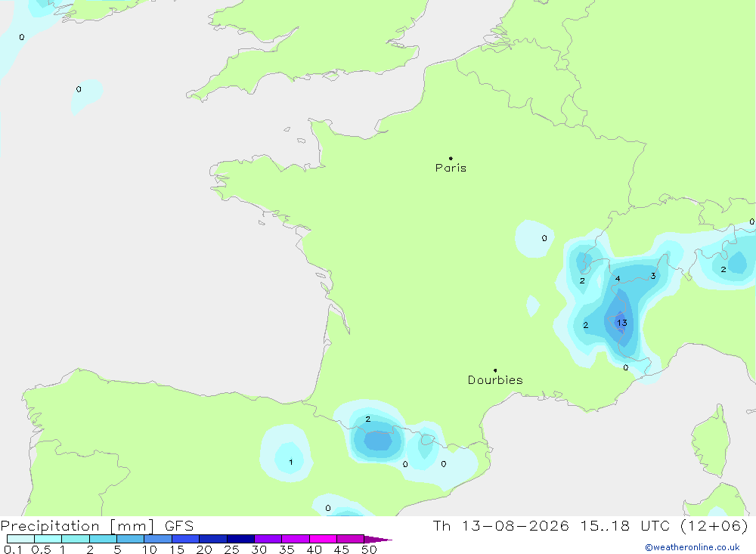Click the Paris city marker dot
The image size is (756, 554).
451,158
